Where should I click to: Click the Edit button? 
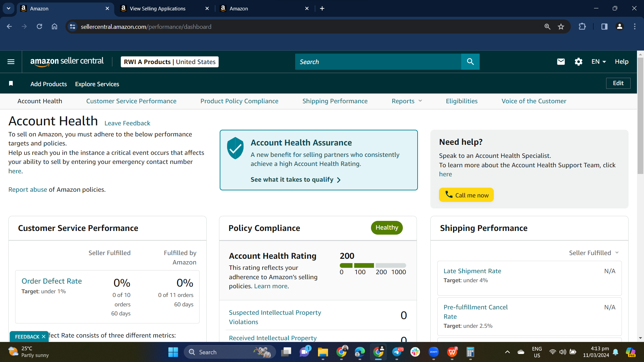618,83
